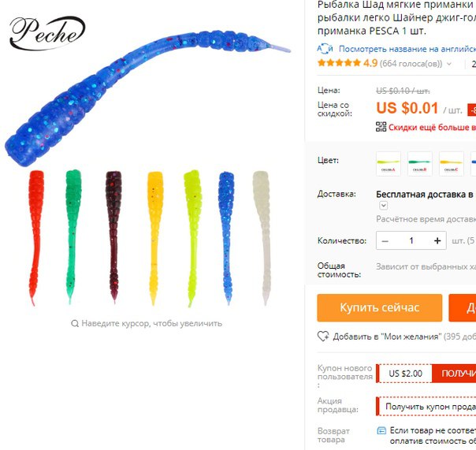Click the Peche brand logo
The image size is (476, 450).
47,33
